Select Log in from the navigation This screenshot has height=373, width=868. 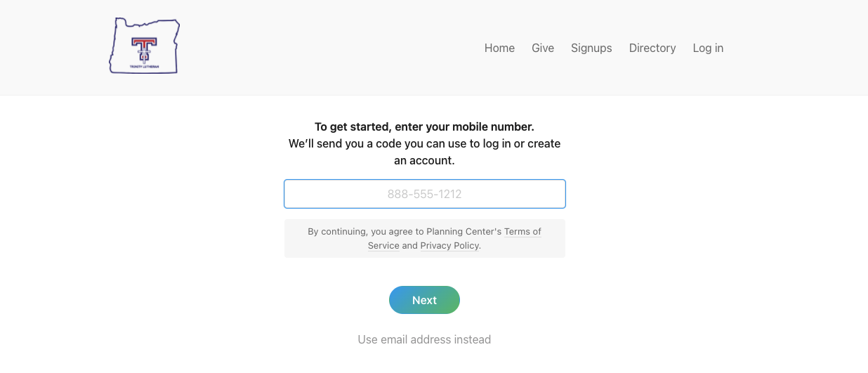click(708, 48)
